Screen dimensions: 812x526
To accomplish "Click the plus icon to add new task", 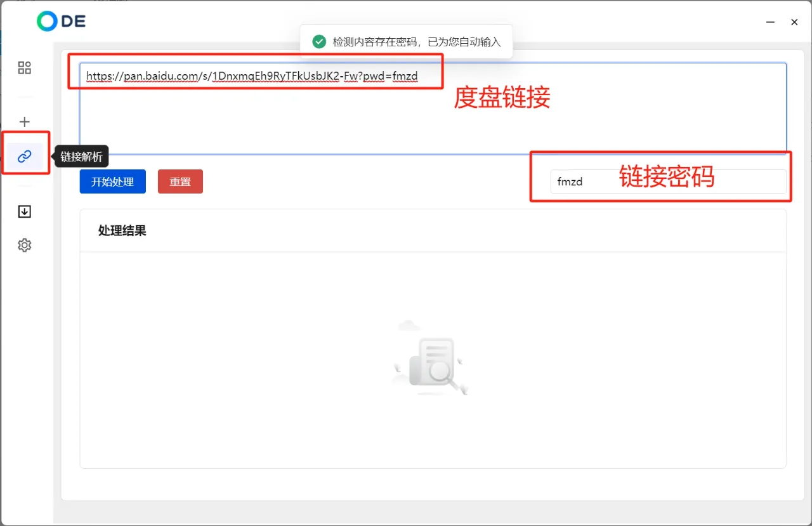I will point(24,122).
